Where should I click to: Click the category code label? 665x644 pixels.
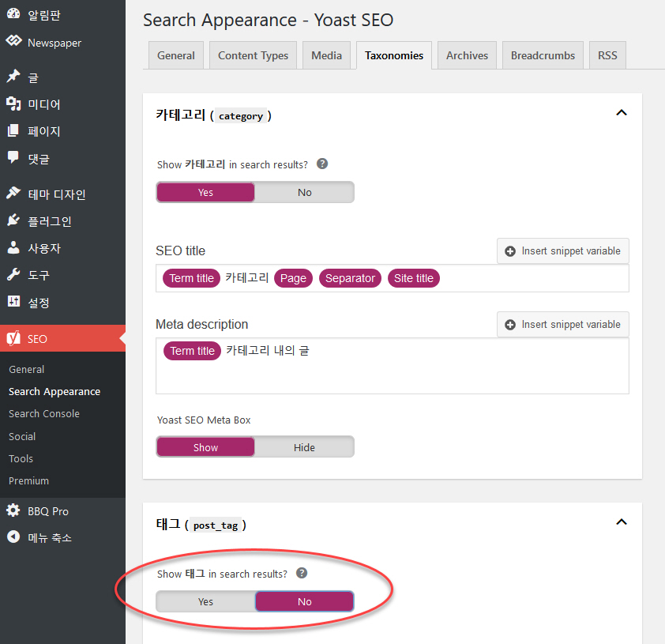(x=241, y=116)
